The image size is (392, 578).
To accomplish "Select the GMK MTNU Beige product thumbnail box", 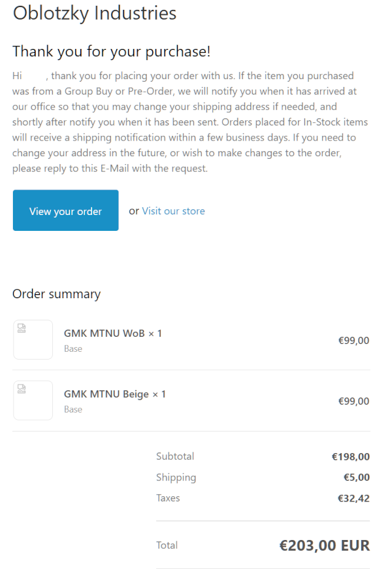I will 33,400.
